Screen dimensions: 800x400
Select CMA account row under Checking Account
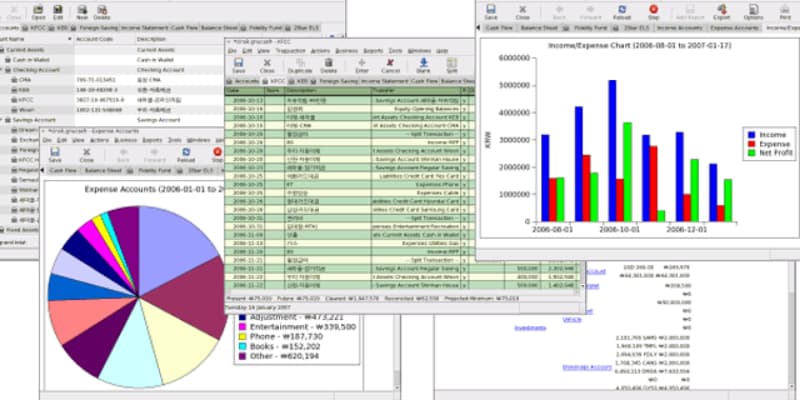(x=112, y=80)
